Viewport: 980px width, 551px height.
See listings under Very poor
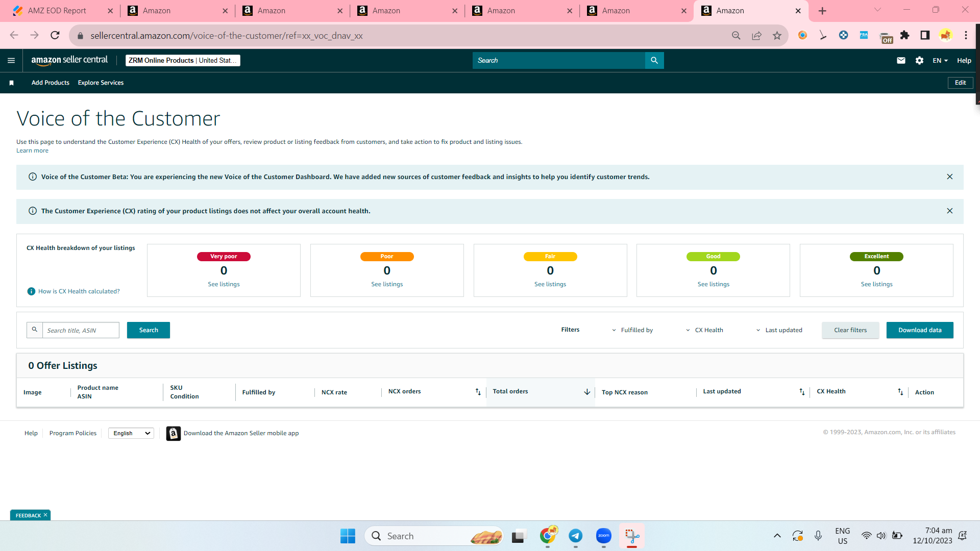click(224, 284)
